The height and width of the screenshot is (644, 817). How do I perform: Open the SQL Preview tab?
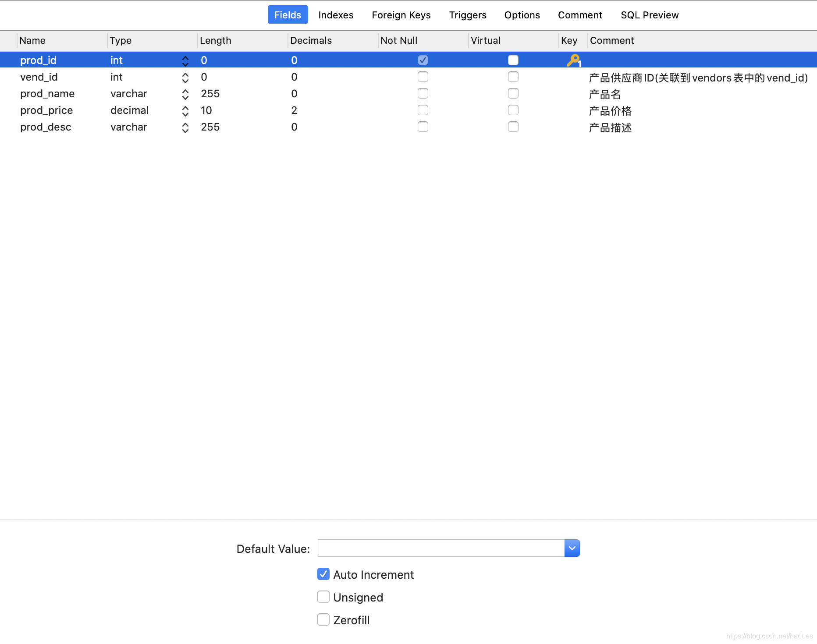coord(650,15)
